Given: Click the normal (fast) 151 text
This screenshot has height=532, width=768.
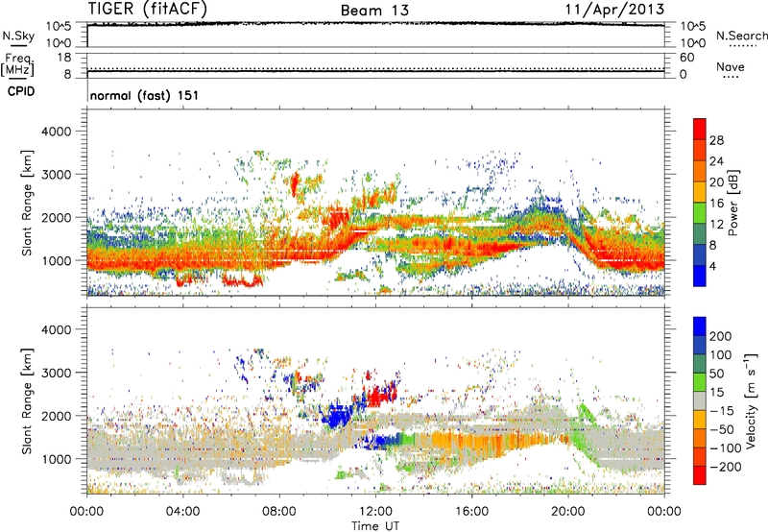Looking at the screenshot, I should (145, 95).
